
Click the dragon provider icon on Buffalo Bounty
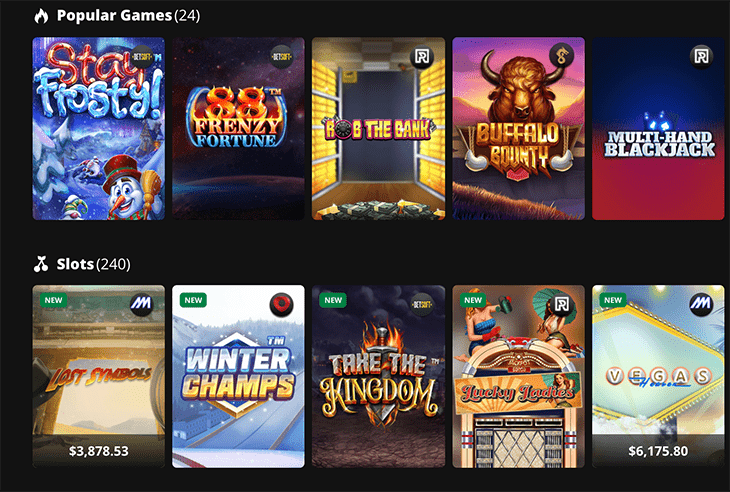561,57
